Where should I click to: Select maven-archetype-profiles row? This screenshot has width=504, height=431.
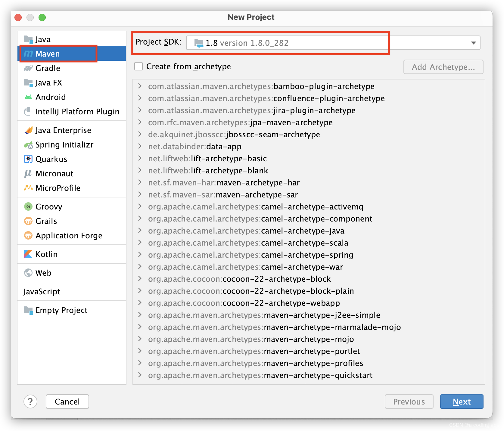click(309, 363)
